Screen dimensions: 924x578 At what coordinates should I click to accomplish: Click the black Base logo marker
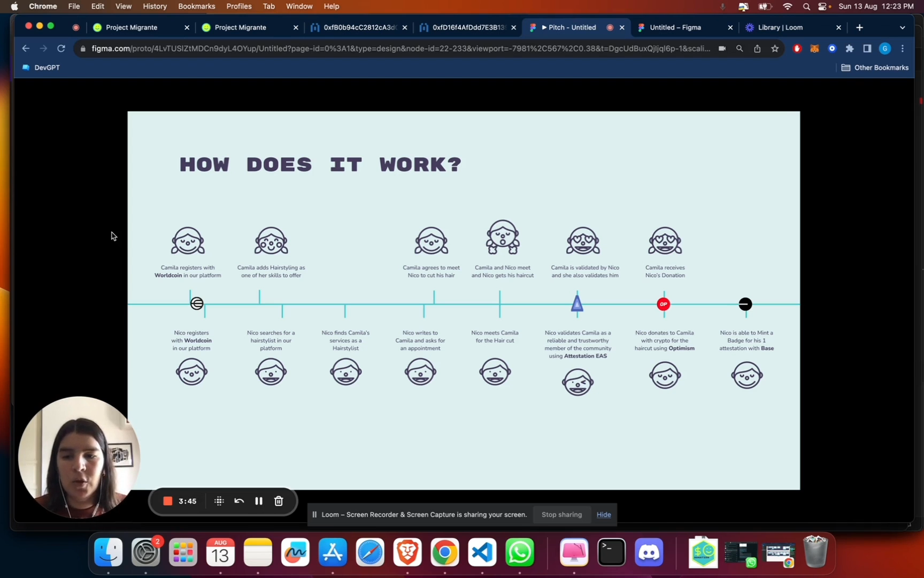[x=745, y=304]
